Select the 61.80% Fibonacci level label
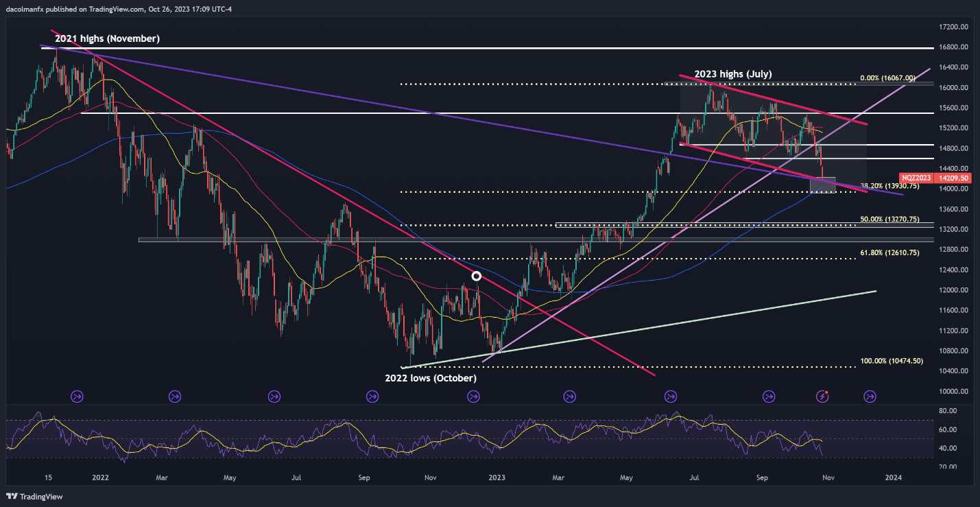 pos(889,252)
